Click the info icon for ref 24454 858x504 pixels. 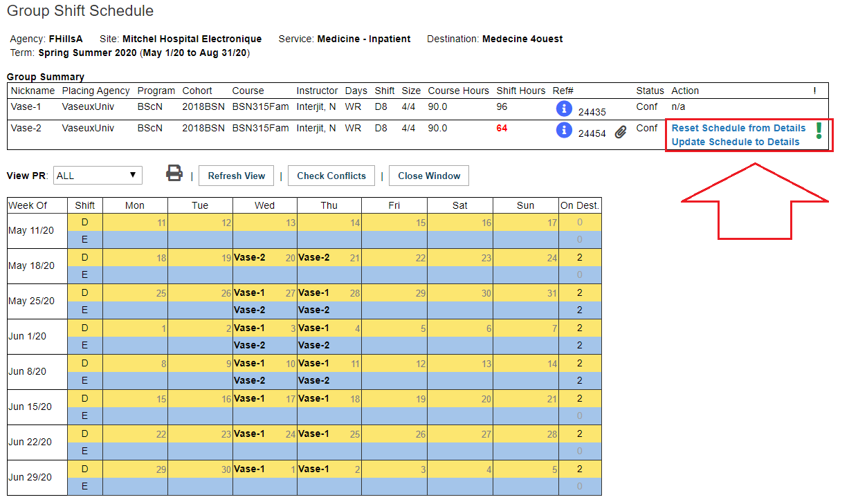pyautogui.click(x=564, y=130)
